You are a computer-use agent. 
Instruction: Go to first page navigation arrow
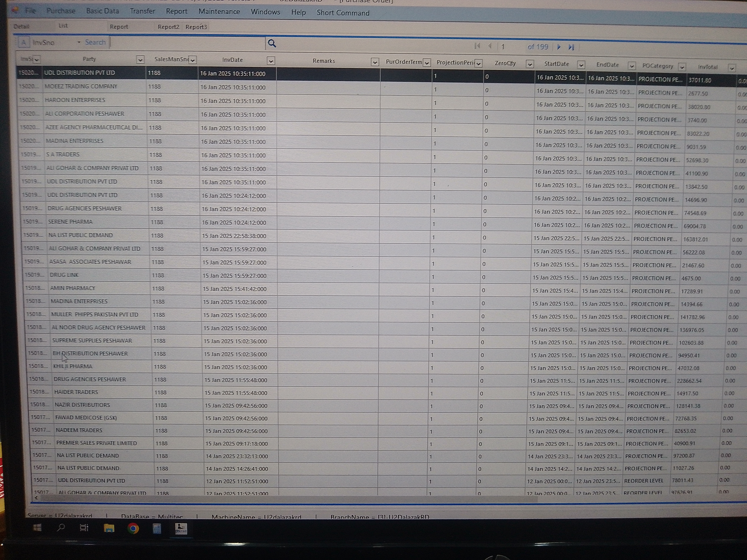coord(477,46)
